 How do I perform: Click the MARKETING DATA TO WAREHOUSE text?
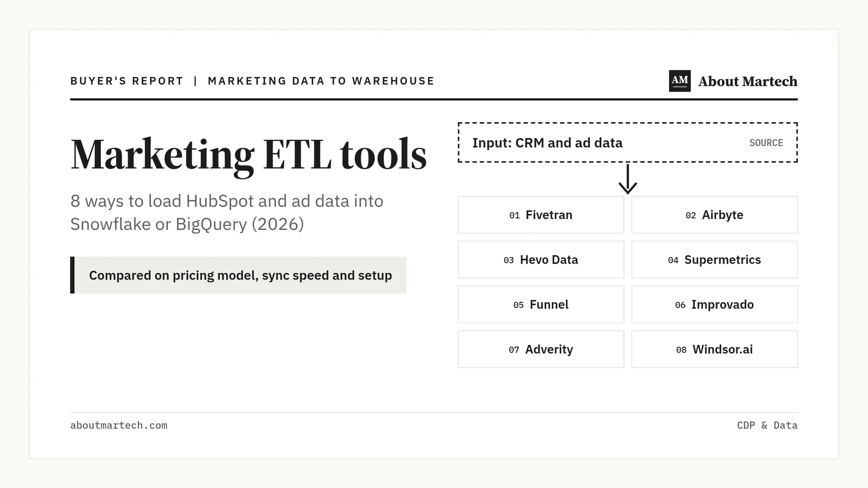(x=321, y=81)
